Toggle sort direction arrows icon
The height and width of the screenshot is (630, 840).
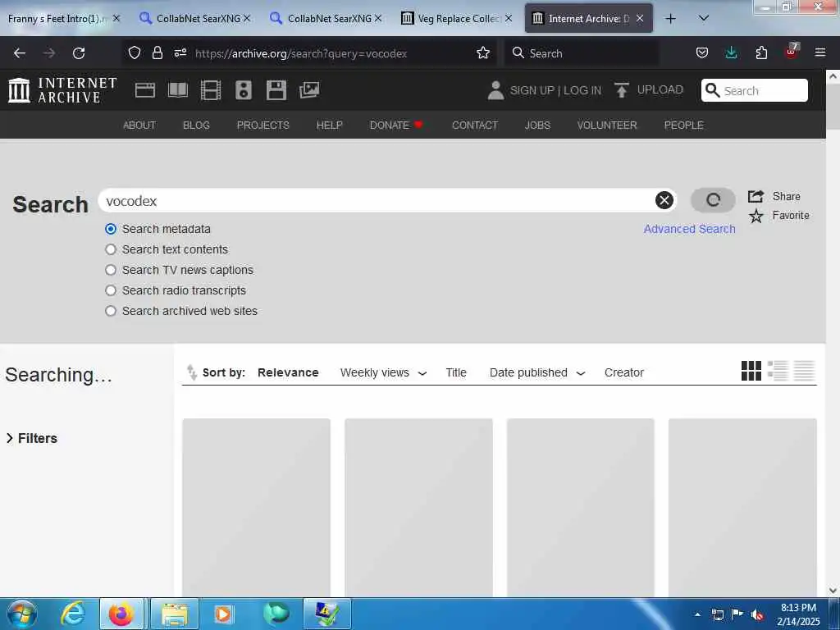[191, 372]
